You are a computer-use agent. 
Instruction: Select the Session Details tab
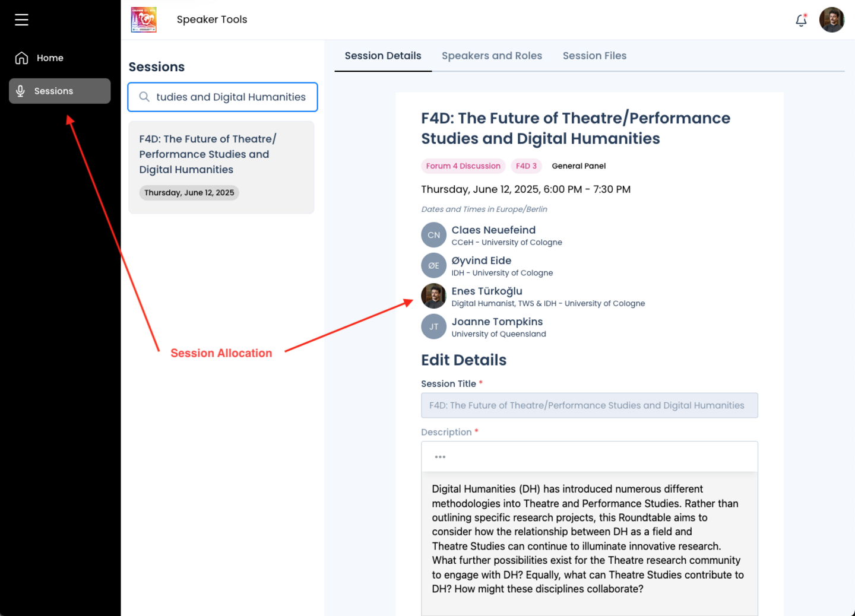383,56
